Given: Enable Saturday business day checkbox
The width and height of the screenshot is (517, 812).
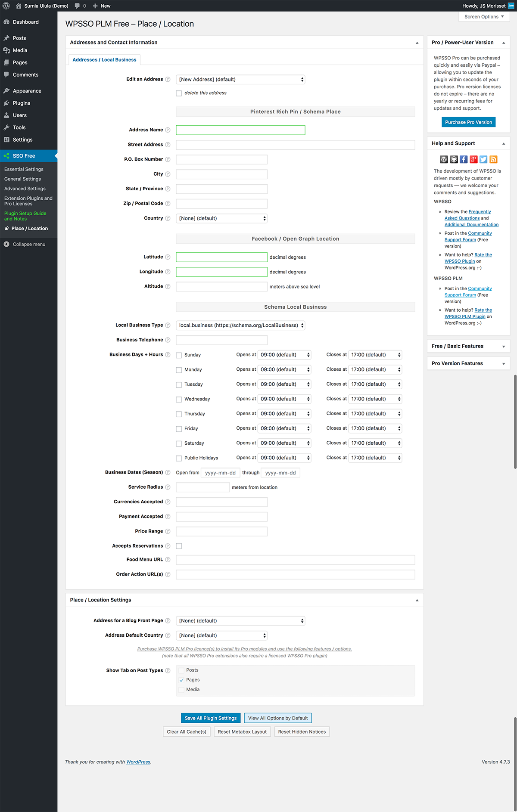Looking at the screenshot, I should pyautogui.click(x=179, y=443).
